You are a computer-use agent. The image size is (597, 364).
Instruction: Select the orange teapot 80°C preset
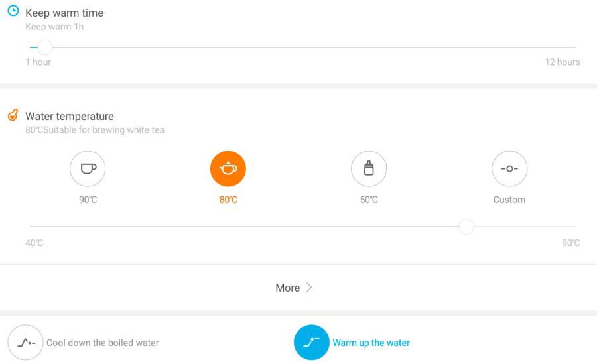coord(228,168)
